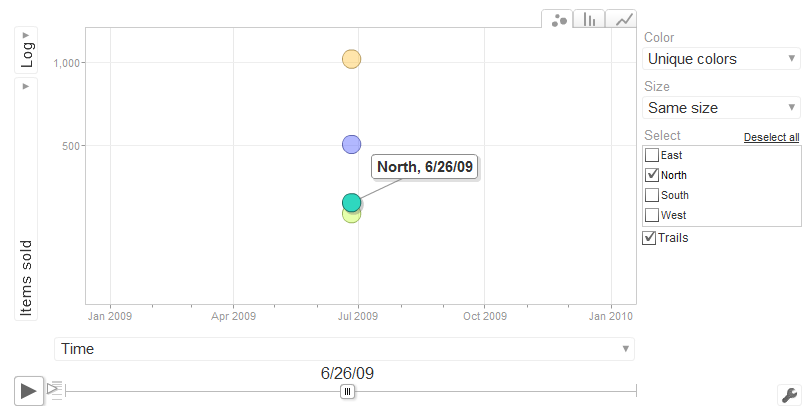Open the Color dropdown Unique colors

pos(721,59)
